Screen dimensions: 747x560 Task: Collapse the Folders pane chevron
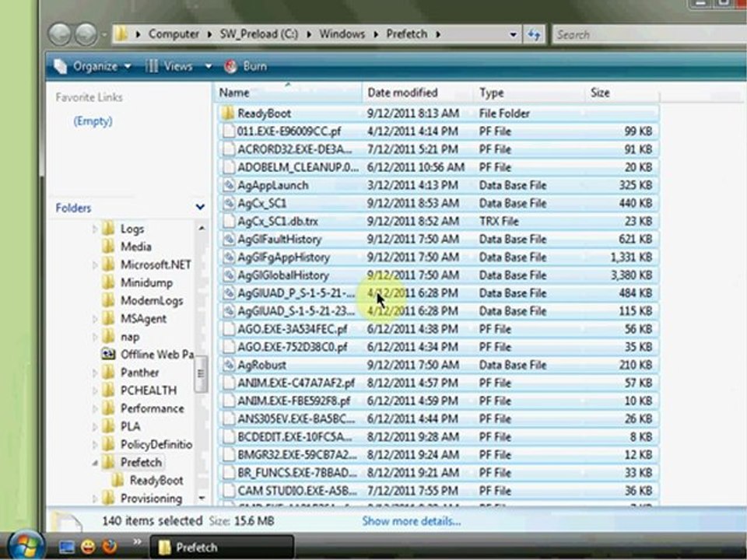pyautogui.click(x=200, y=207)
